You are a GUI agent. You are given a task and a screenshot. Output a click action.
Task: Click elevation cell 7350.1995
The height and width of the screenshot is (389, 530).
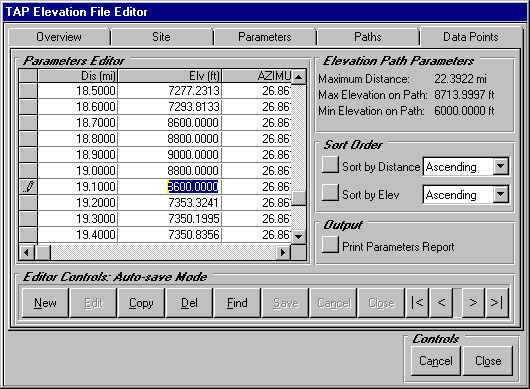[170, 218]
